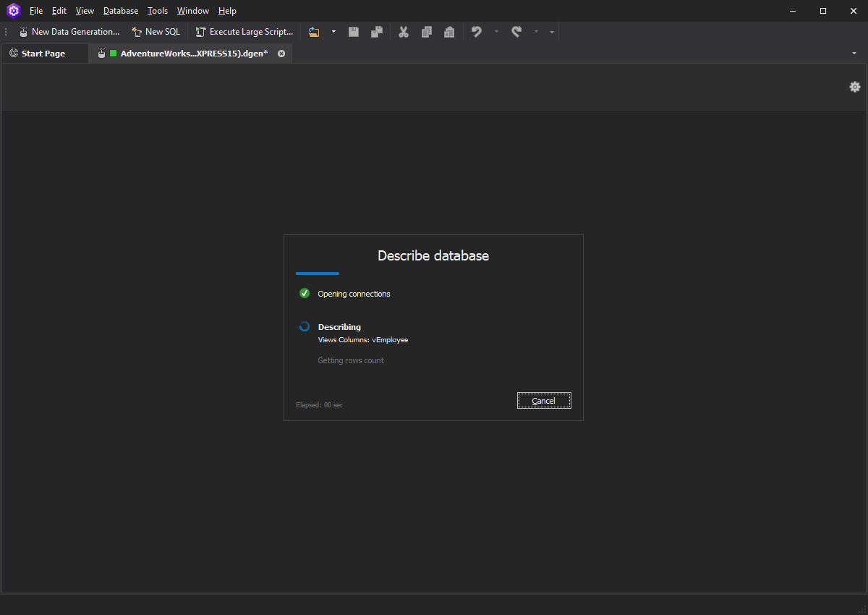868x615 pixels.
Task: Click the Save All toolbar icon
Action: coord(376,31)
